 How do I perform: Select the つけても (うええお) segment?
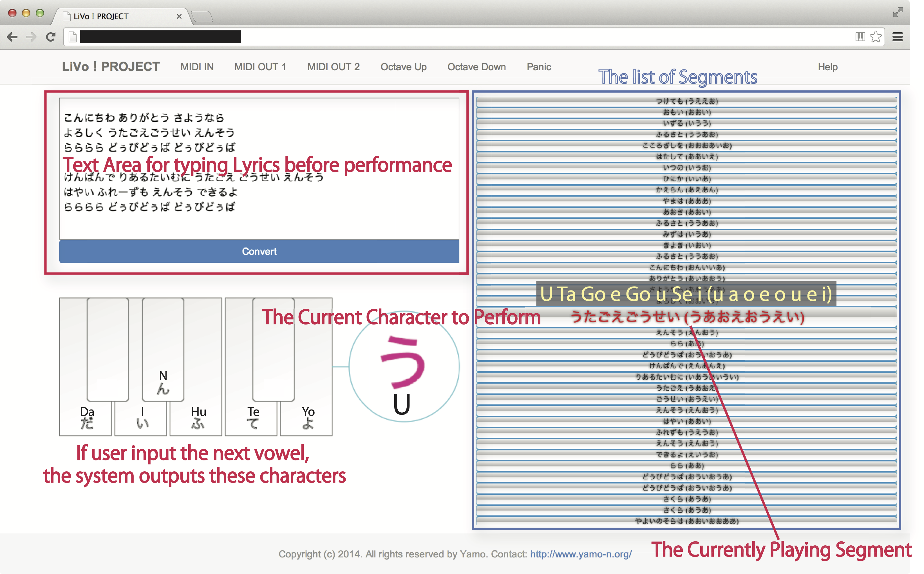coord(686,101)
